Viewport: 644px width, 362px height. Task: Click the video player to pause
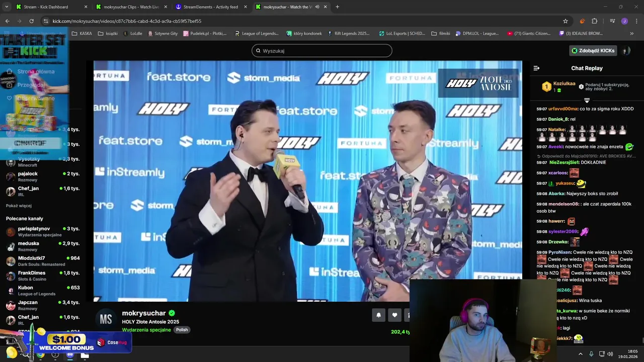pyautogui.click(x=307, y=181)
